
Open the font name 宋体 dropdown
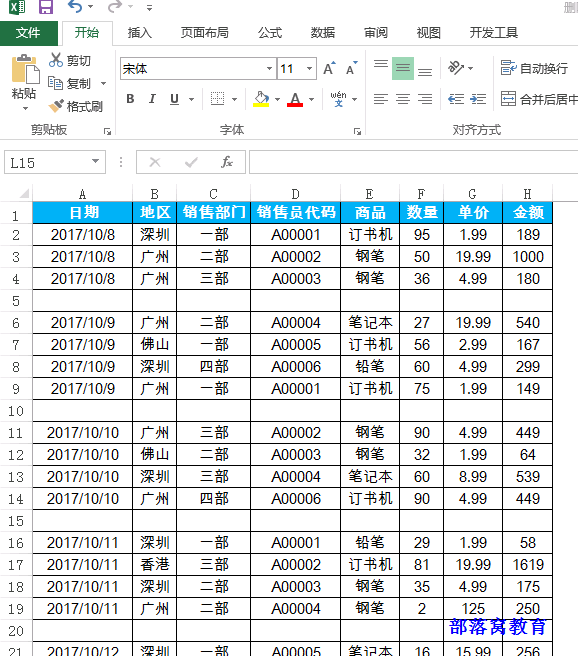click(269, 69)
